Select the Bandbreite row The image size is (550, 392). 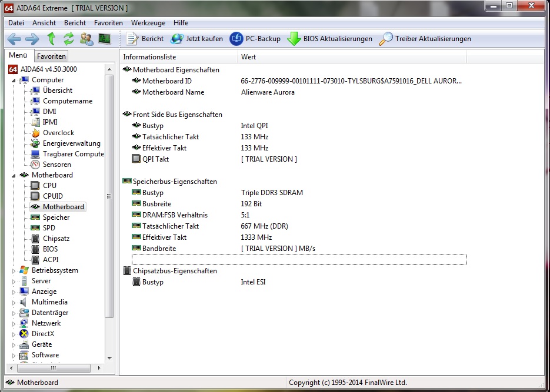(x=299, y=249)
